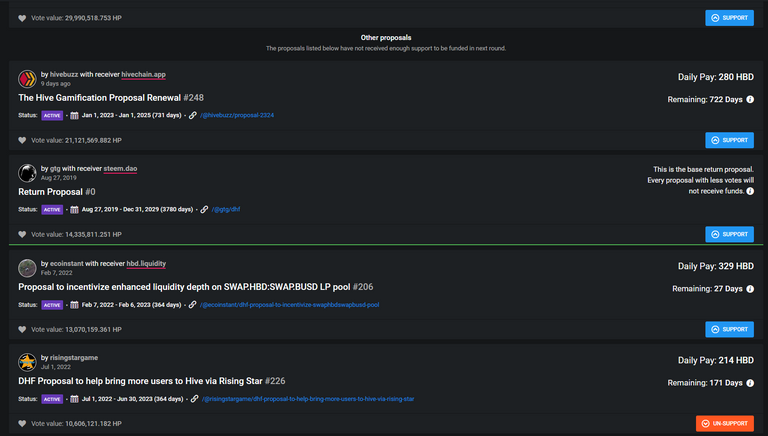Click the ecoinstant avatar icon
768x436 pixels.
pyautogui.click(x=27, y=268)
